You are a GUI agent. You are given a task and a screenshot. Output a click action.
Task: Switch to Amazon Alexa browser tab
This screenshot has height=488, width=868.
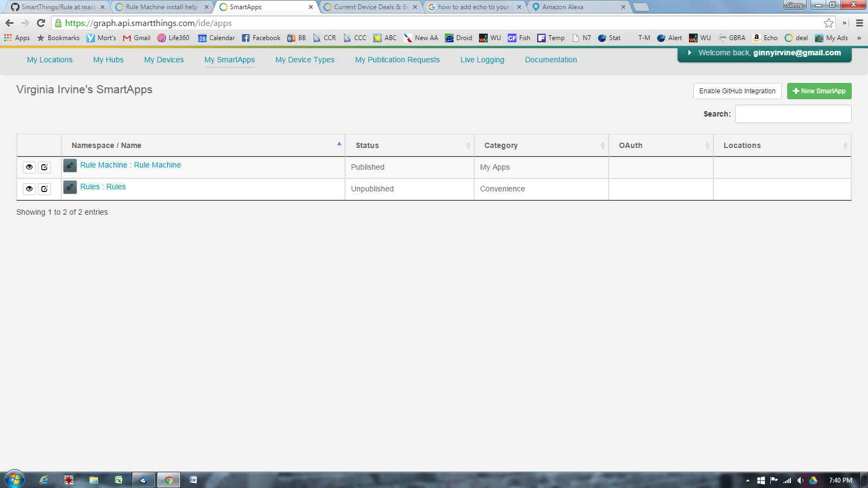pyautogui.click(x=578, y=7)
